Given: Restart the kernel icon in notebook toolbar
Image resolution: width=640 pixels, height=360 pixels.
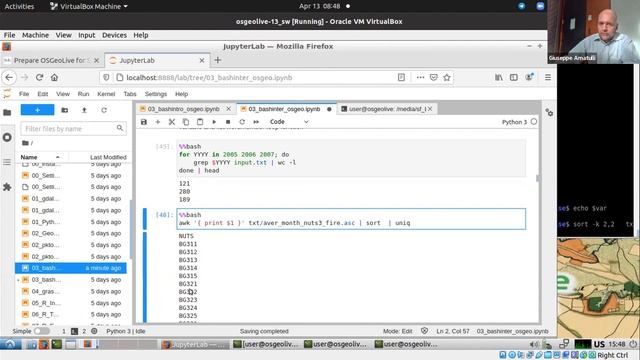Looking at the screenshot, I should [x=242, y=122].
